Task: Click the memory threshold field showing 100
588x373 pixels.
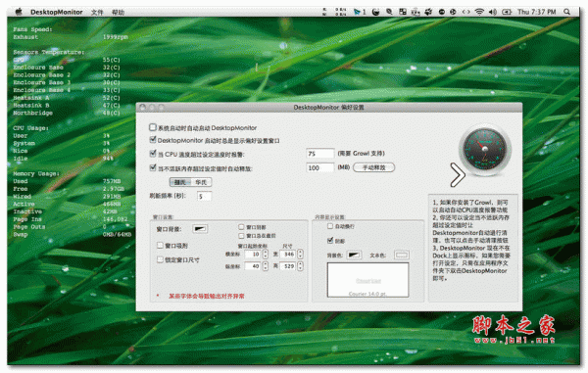Action: coord(319,167)
